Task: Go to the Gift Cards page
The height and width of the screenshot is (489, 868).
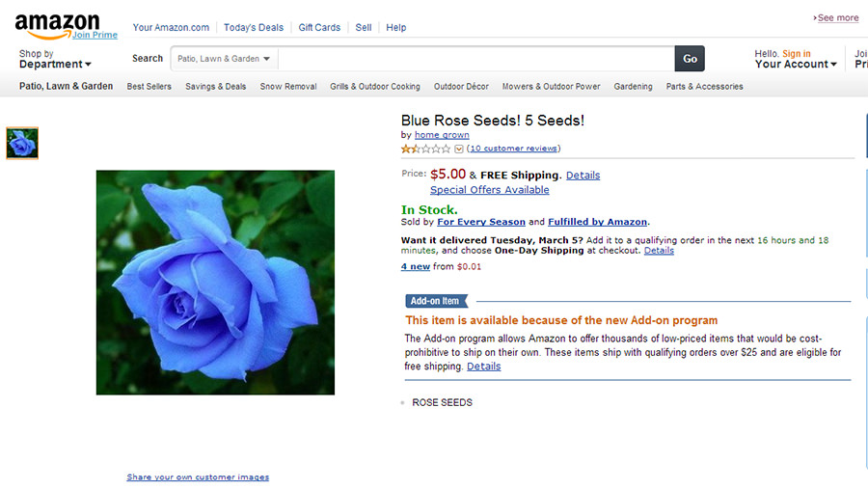Action: pos(319,28)
